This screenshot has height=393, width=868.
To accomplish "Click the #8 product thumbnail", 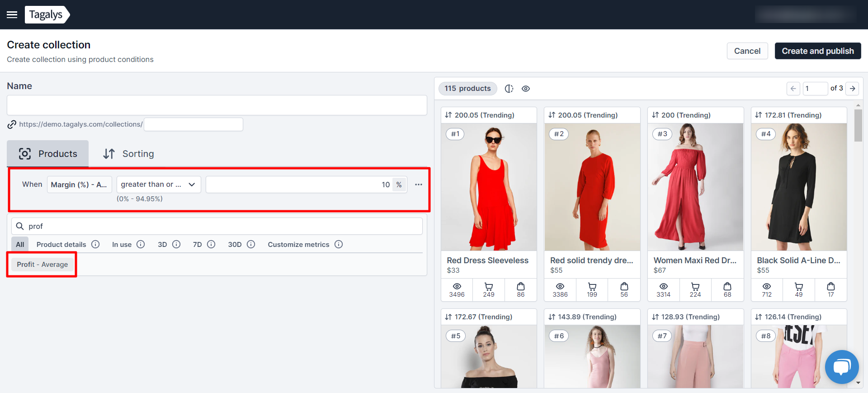I will click(x=799, y=356).
